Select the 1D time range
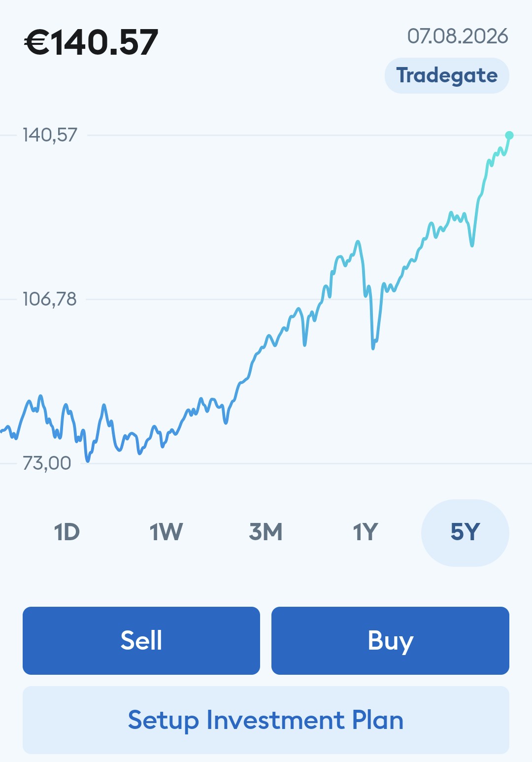The image size is (532, 762). [66, 532]
